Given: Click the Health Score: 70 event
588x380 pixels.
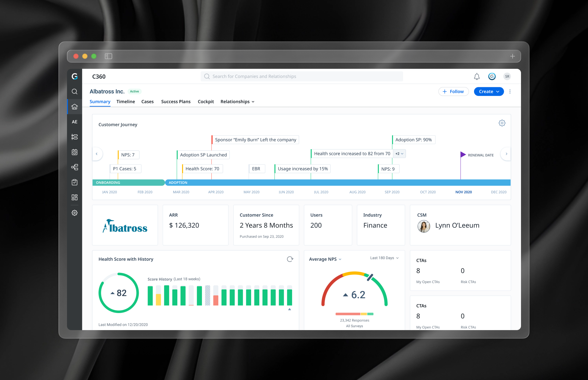Looking at the screenshot, I should [202, 169].
